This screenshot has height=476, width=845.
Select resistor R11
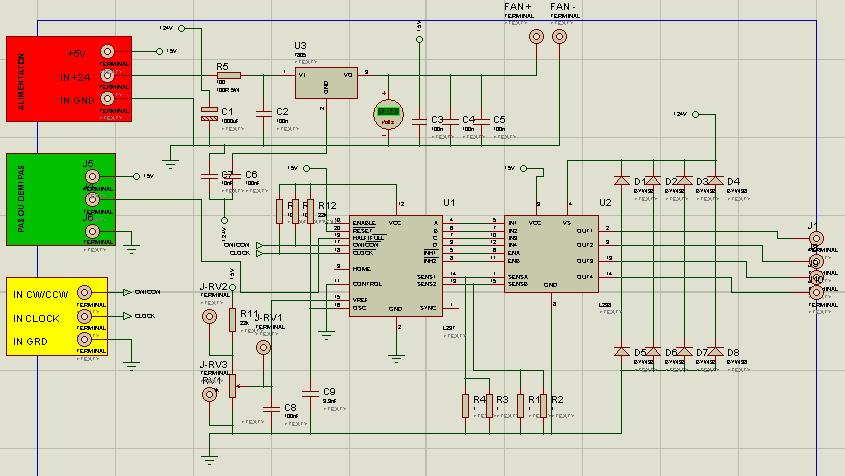click(x=232, y=320)
